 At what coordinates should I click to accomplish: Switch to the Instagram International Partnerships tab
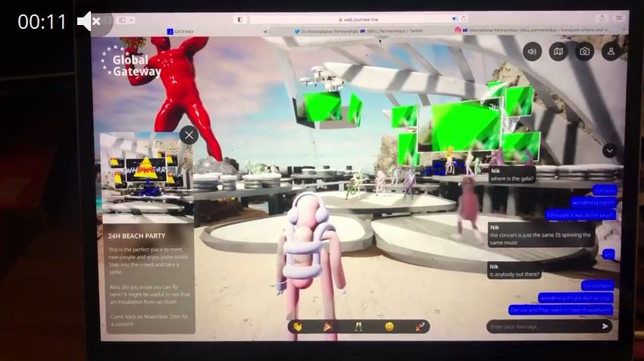click(532, 30)
